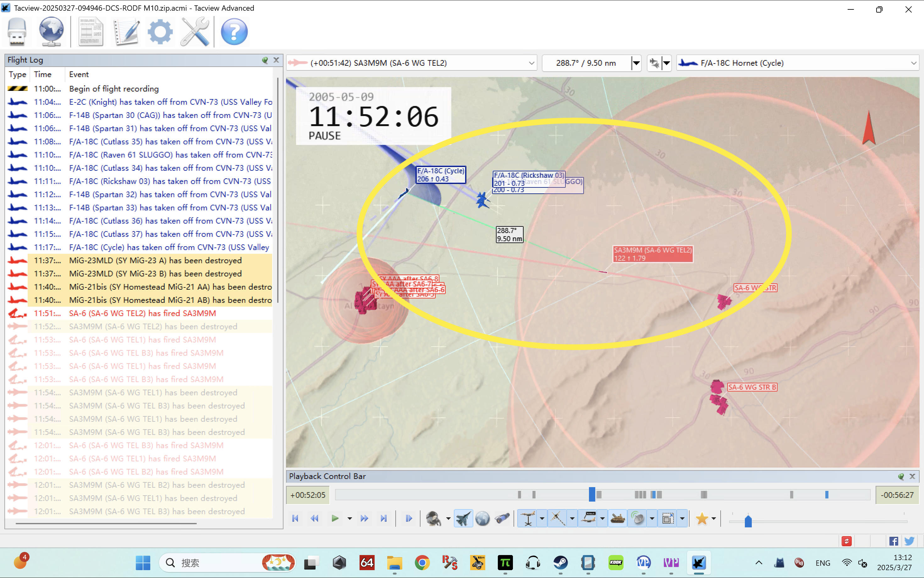Select 'Begin of flight recording' log entry

140,89
